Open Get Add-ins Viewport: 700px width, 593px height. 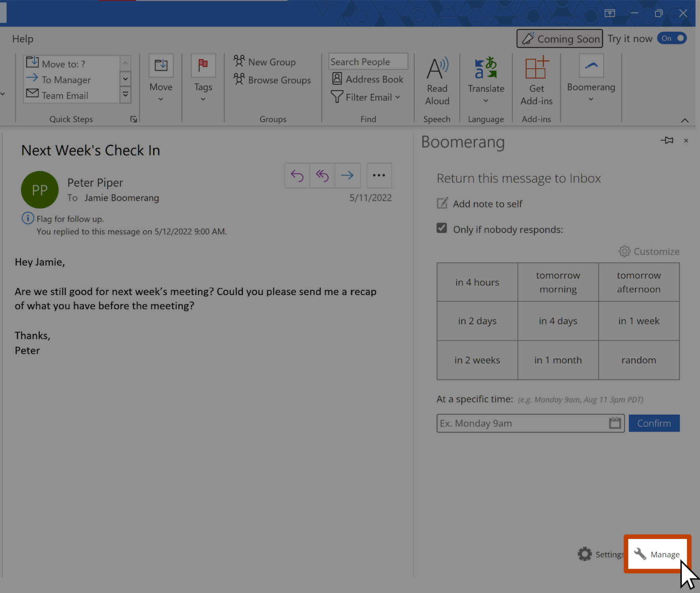point(537,81)
